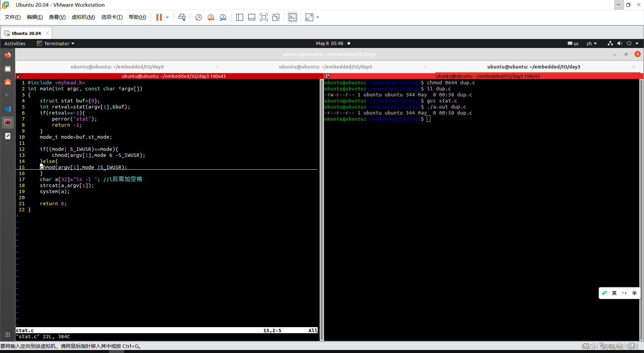Select the Ubuntu 20.04 VM tab
This screenshot has height=353, width=644.
point(26,33)
